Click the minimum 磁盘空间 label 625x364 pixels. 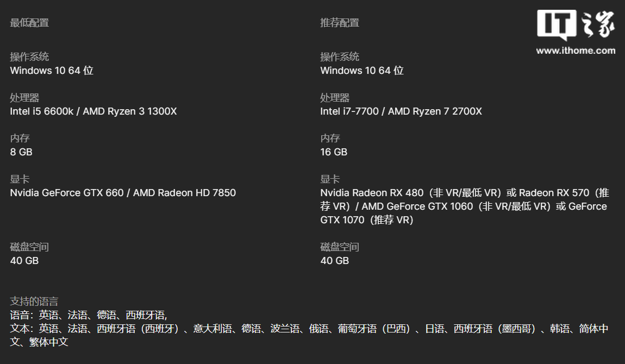click(x=29, y=247)
